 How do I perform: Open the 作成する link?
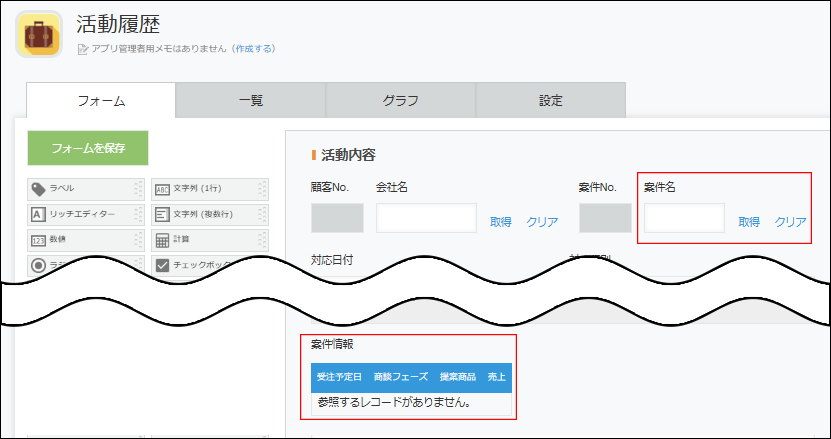(x=253, y=49)
